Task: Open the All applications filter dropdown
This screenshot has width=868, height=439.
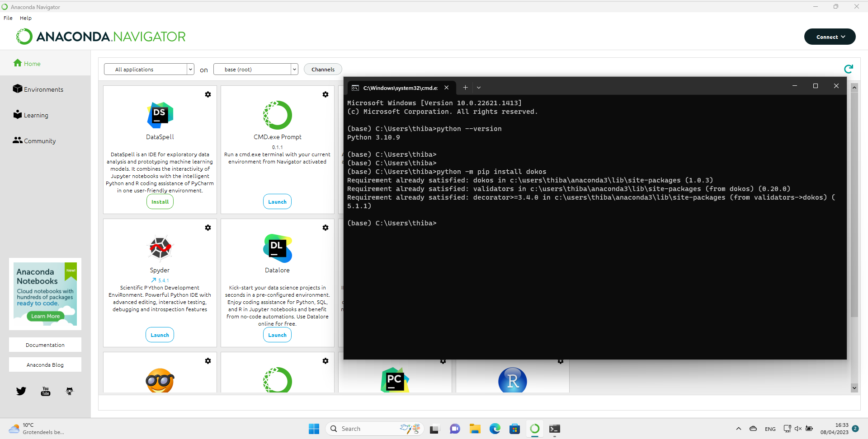Action: (x=149, y=69)
